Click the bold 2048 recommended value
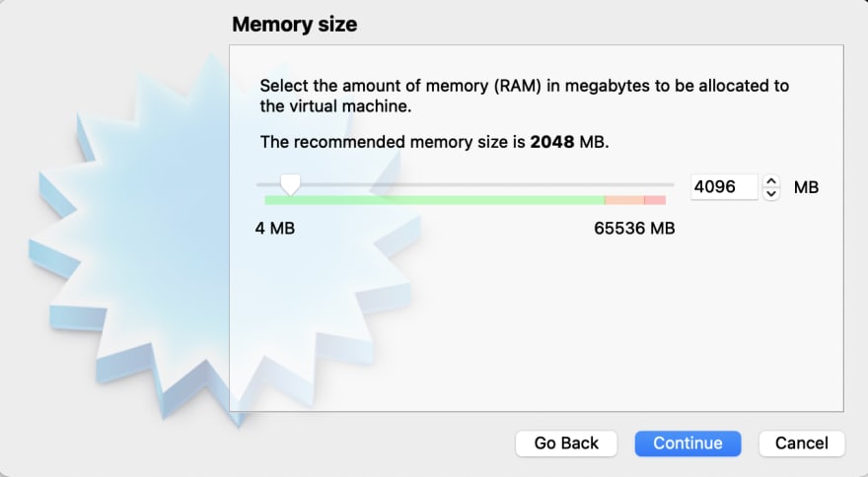The height and width of the screenshot is (477, 868). tap(552, 142)
